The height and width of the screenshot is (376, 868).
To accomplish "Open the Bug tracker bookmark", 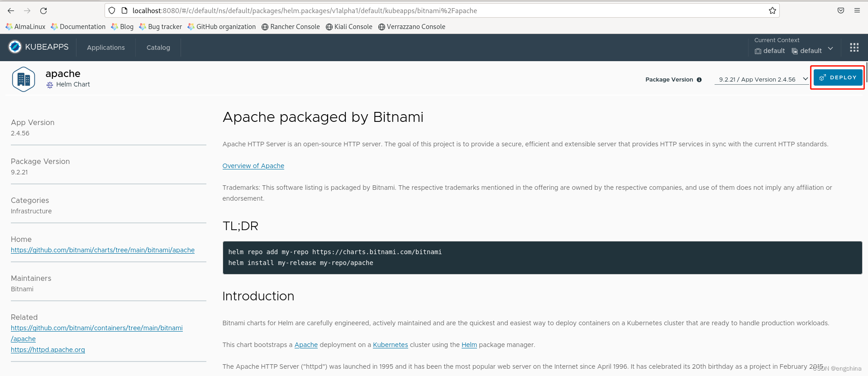I will 160,27.
